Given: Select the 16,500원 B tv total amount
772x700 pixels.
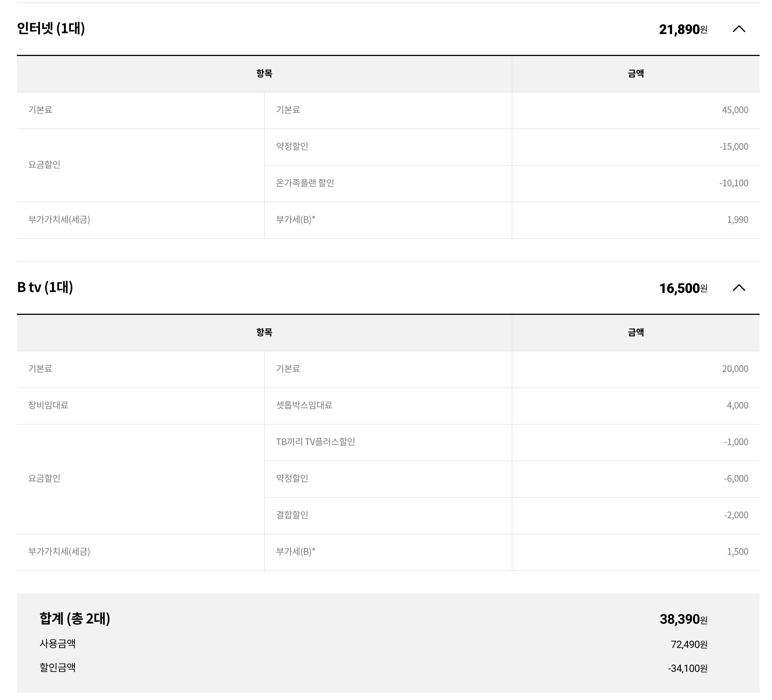Looking at the screenshot, I should [x=683, y=288].
